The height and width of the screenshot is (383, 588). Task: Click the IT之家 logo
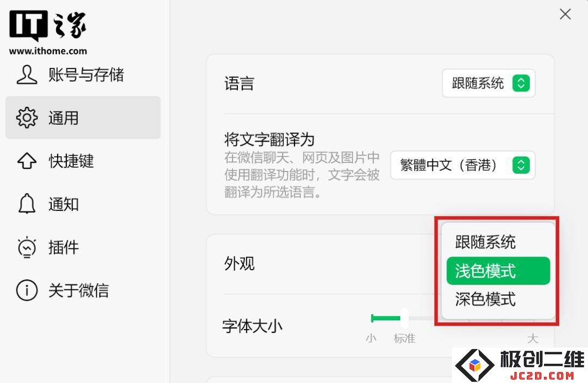pos(48,26)
